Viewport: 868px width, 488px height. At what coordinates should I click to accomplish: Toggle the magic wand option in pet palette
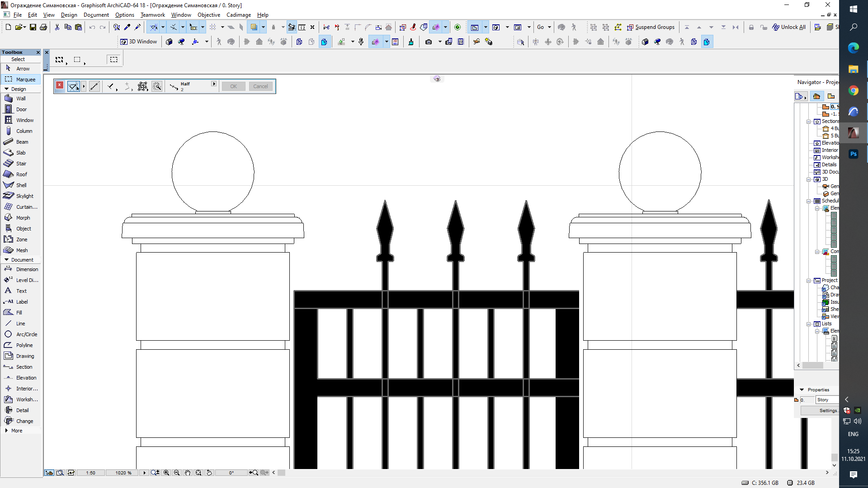coord(157,86)
